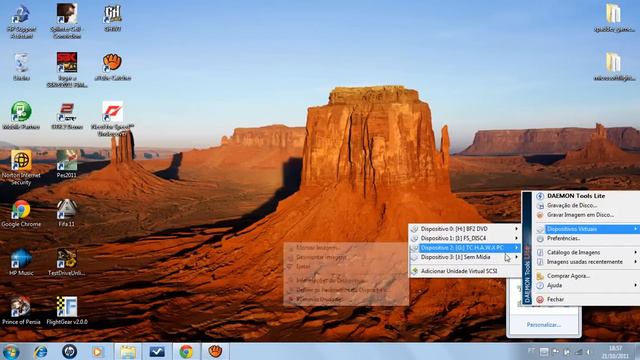This screenshot has width=640, height=360.
Task: Click blue checkmark app in taskbar
Action: [x=157, y=351]
